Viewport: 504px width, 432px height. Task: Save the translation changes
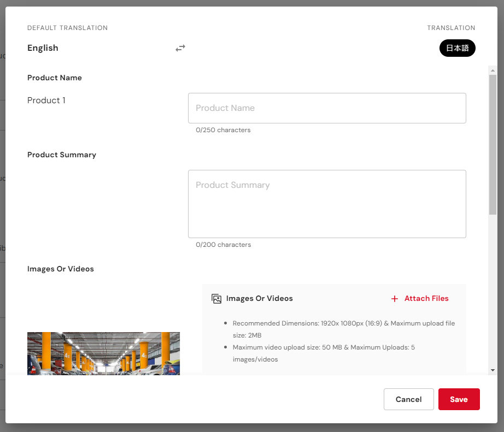(x=459, y=399)
